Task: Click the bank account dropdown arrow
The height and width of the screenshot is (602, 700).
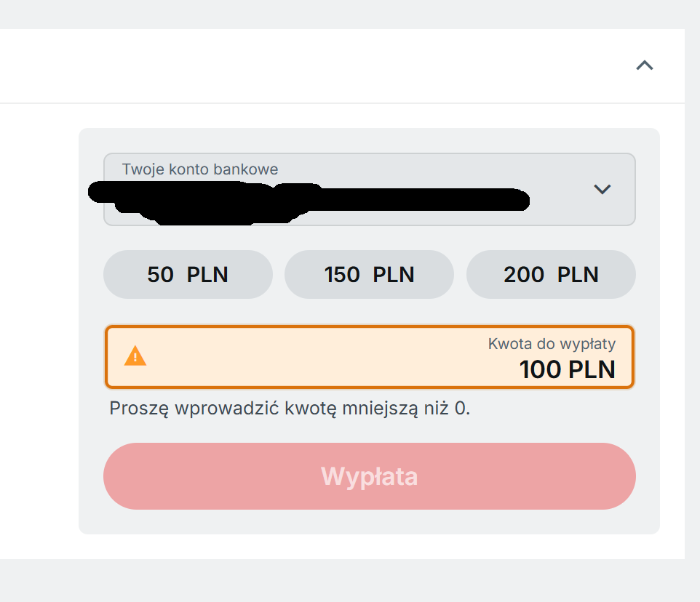Action: [x=602, y=190]
